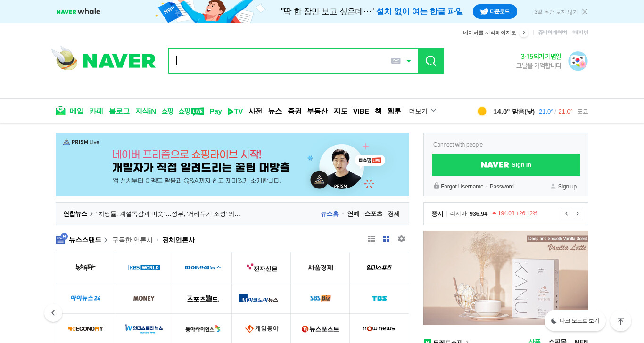Click the Naver Whale download button
The width and height of the screenshot is (644, 343).
pyautogui.click(x=495, y=11)
